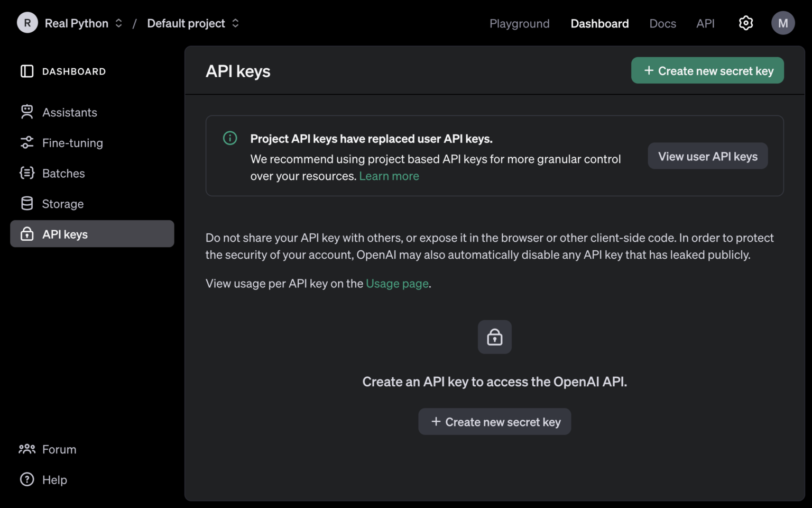Viewport: 812px width, 508px height.
Task: Click the green info circle next to Project API keys
Action: click(229, 138)
